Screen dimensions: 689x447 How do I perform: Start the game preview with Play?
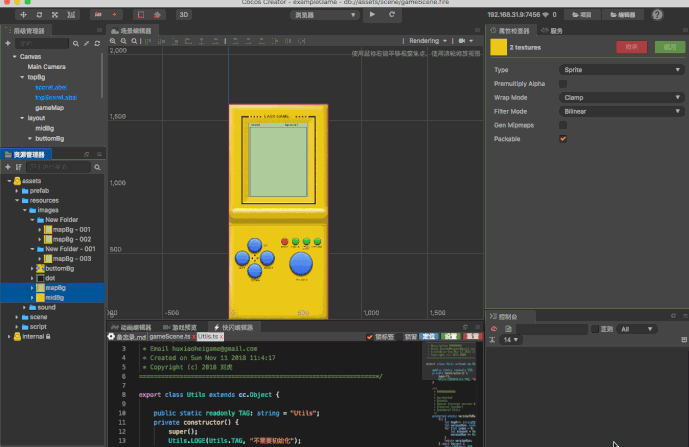pos(372,15)
